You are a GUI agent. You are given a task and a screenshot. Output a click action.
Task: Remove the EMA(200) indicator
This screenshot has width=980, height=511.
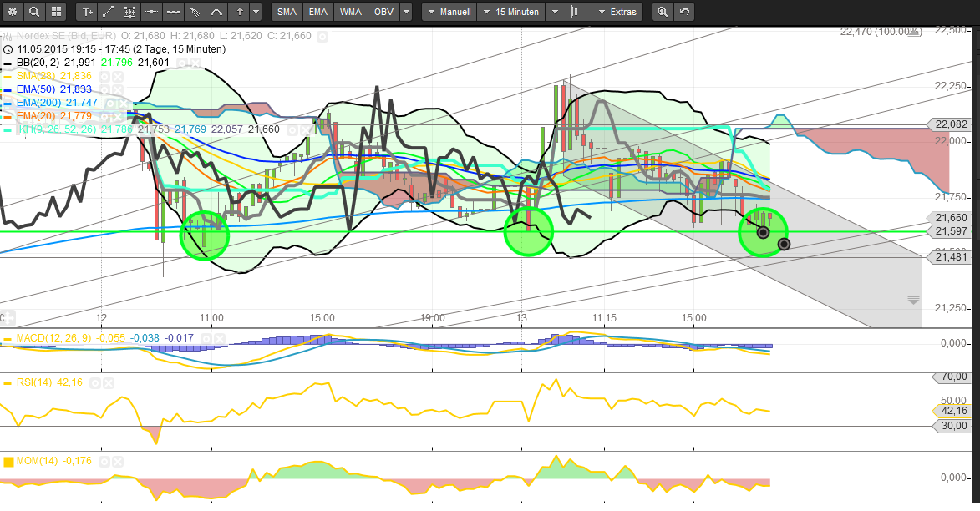click(x=124, y=103)
